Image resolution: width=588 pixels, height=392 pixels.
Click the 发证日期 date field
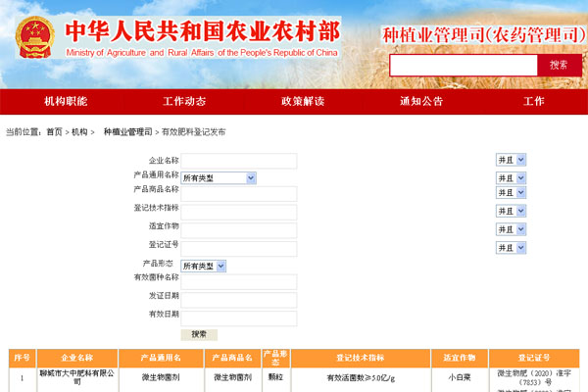point(238,300)
